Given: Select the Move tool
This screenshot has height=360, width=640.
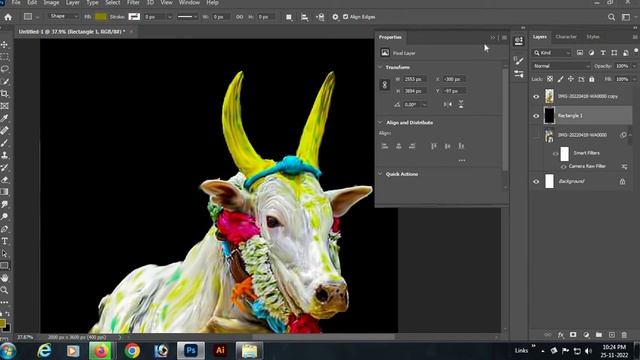Looking at the screenshot, I should click(4, 44).
